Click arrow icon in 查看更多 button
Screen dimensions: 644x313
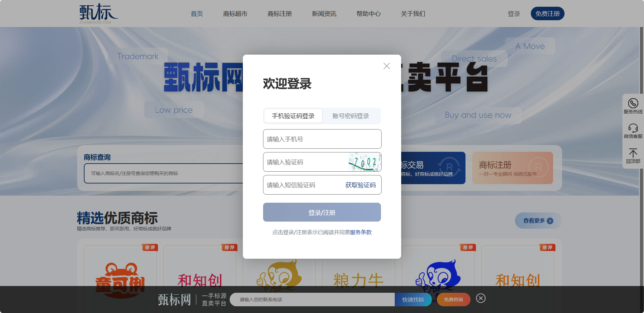point(550,221)
